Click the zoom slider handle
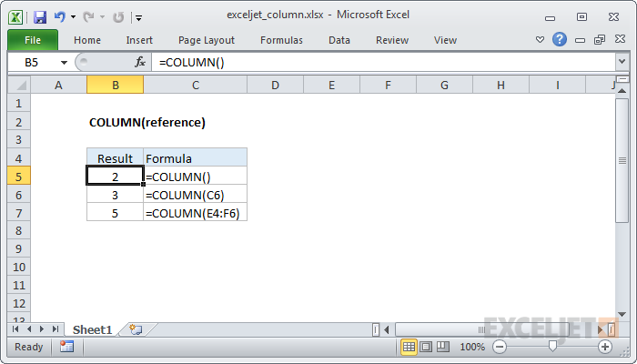This screenshot has width=637, height=364. 551,347
